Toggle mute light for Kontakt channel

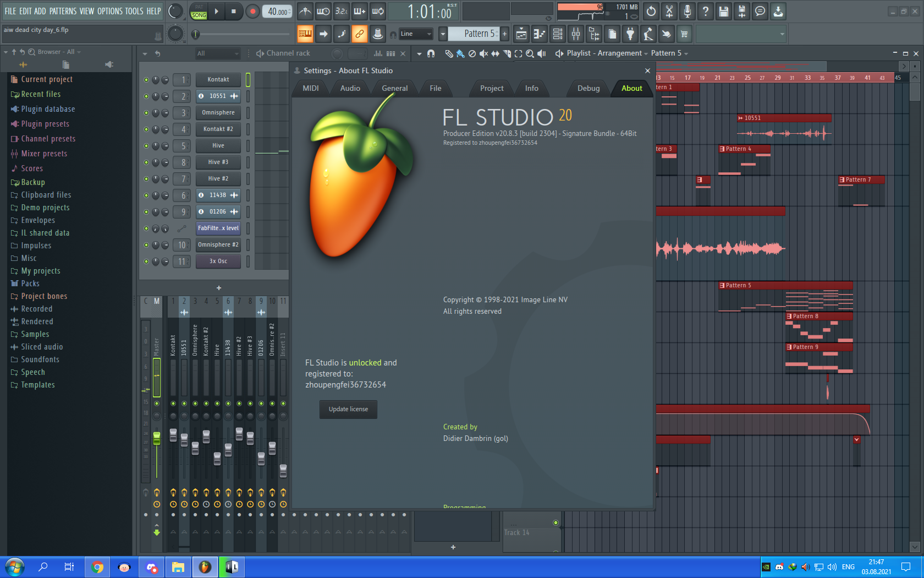(x=146, y=80)
